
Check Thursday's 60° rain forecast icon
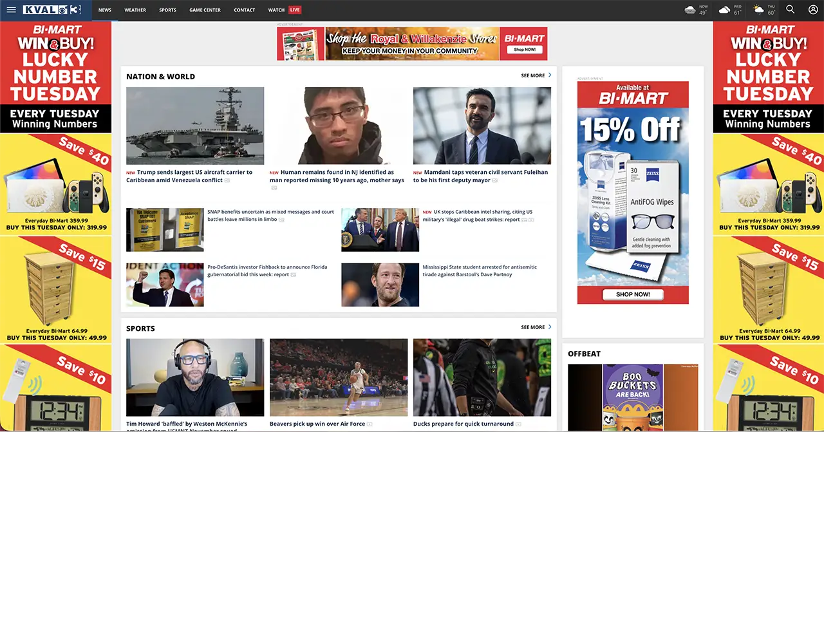[x=759, y=10]
